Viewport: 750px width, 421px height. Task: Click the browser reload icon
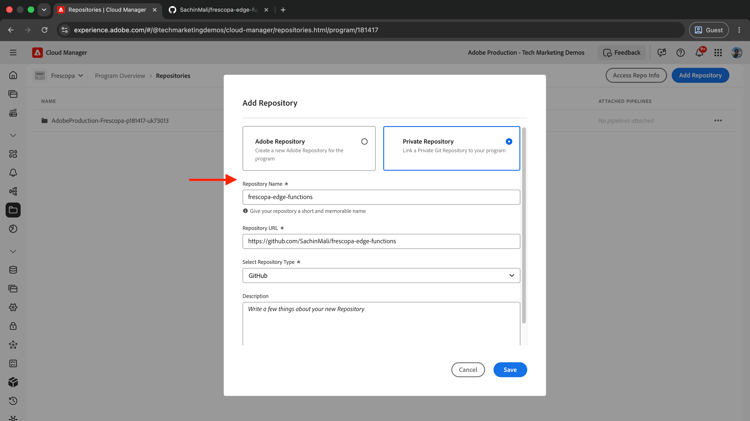coord(44,30)
